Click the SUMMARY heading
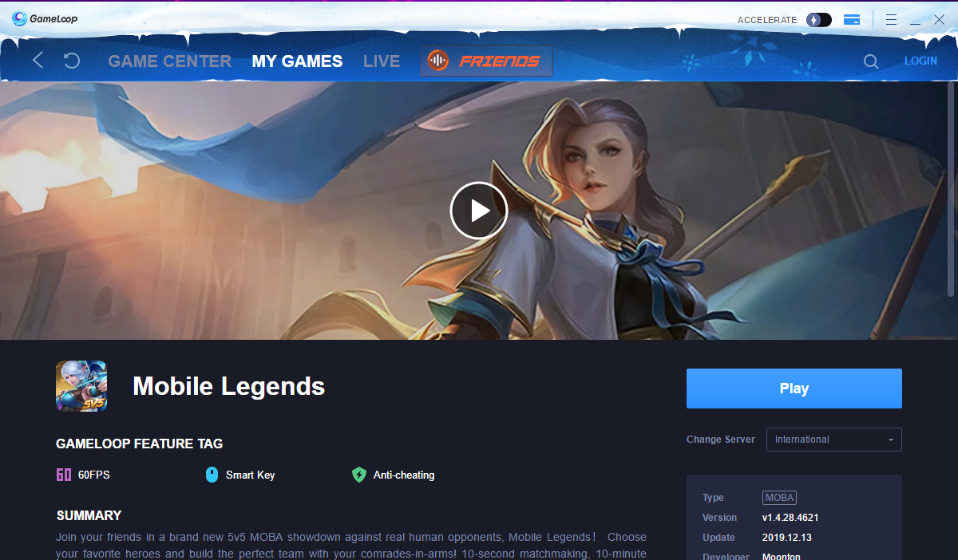The image size is (958, 560). pyautogui.click(x=89, y=515)
